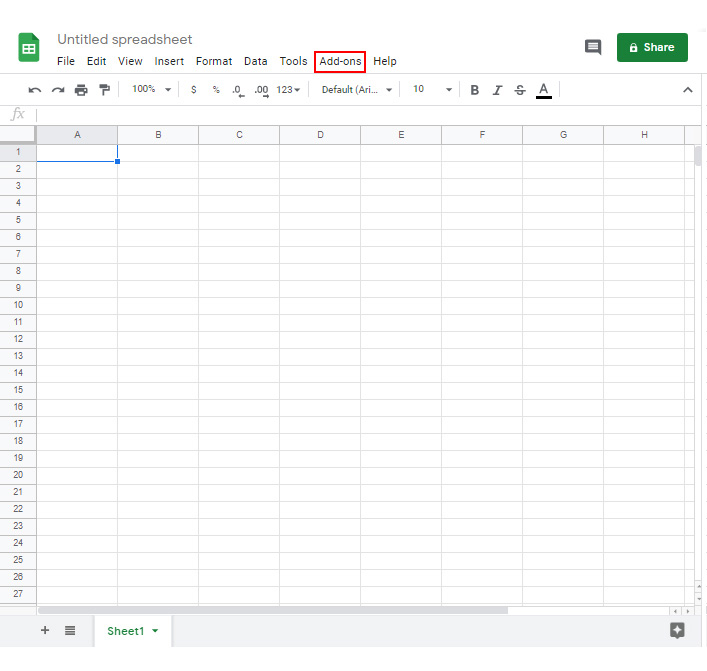707x671 pixels.
Task: Toggle bold formatting
Action: click(474, 90)
